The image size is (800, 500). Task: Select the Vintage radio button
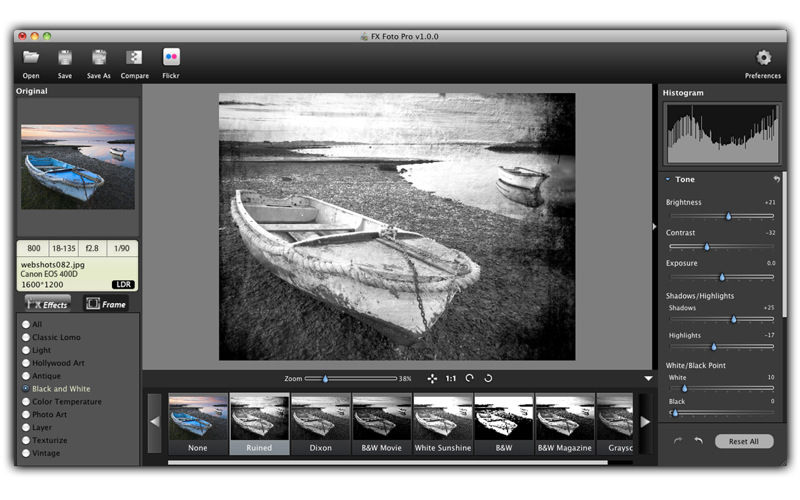[26, 453]
